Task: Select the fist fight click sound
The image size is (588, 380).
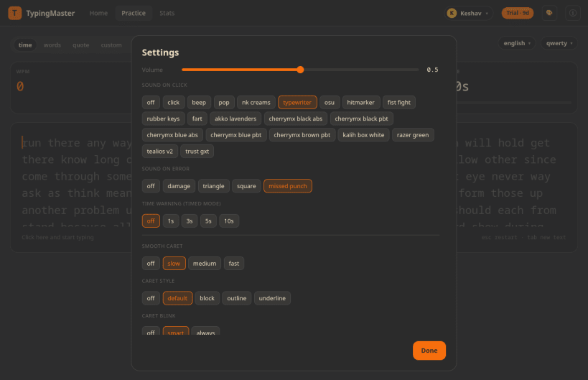Action: [399, 103]
